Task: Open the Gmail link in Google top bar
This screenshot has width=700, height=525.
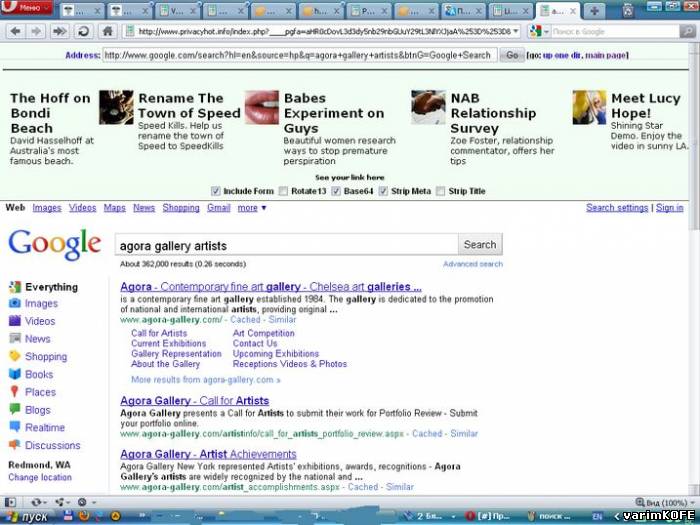Action: pyautogui.click(x=219, y=208)
